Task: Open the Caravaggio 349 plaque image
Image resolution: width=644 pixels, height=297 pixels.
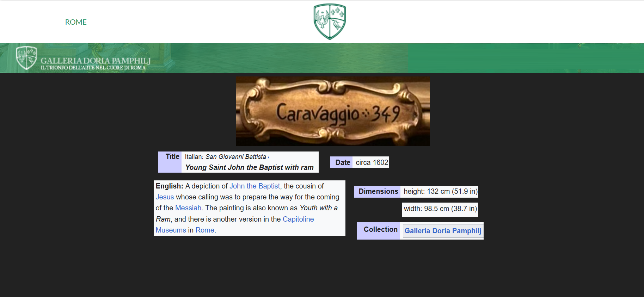Action: tap(332, 111)
